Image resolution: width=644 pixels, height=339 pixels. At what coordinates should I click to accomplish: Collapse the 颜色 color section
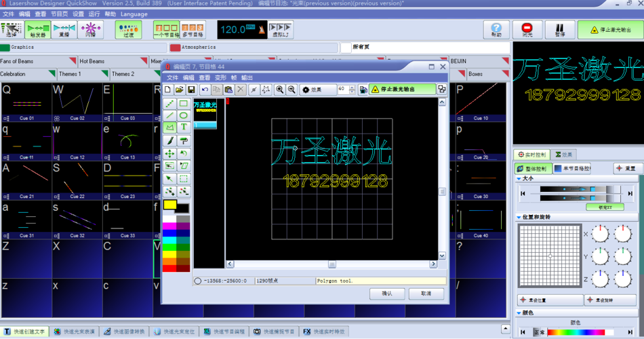(x=519, y=313)
